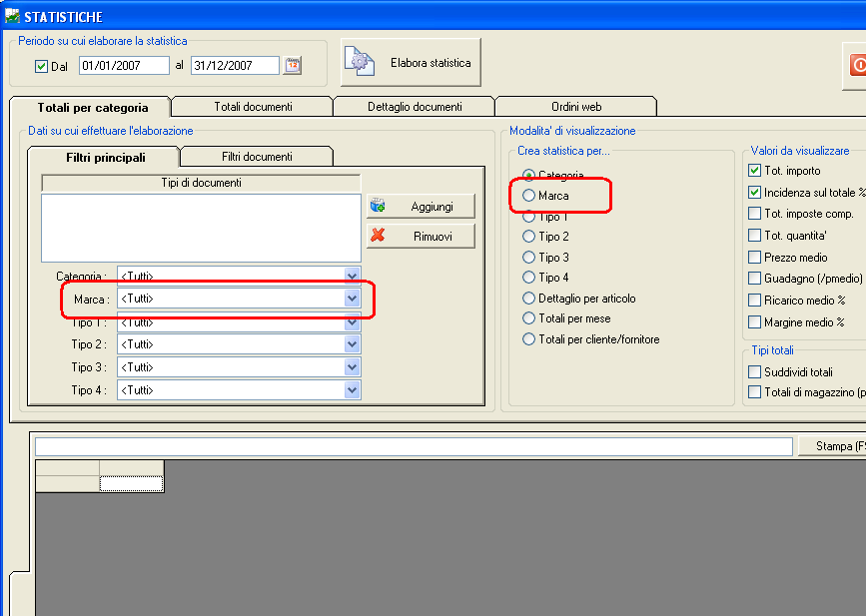Click the Rimuovi button
This screenshot has height=616, width=866.
(x=421, y=236)
